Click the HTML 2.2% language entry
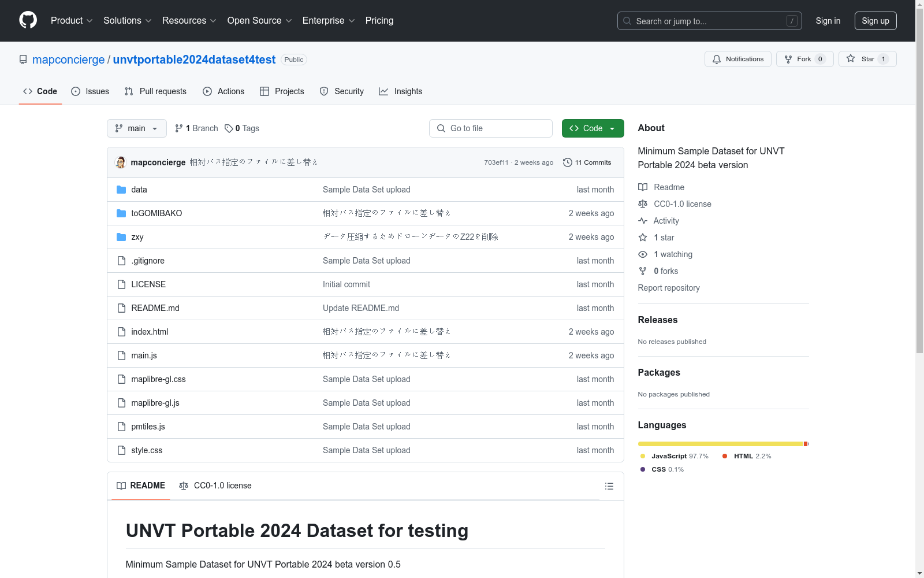Viewport: 924px width, 578px height. pos(747,456)
